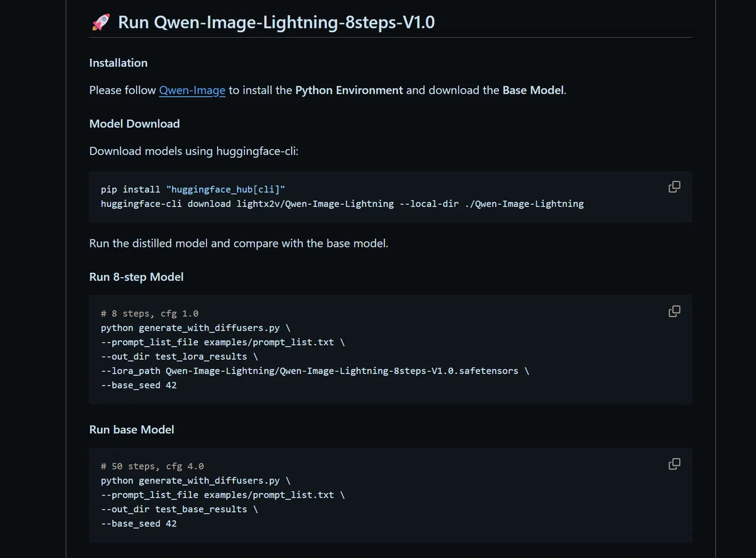Open the Qwen-Image link
The height and width of the screenshot is (558, 756).
click(x=192, y=90)
